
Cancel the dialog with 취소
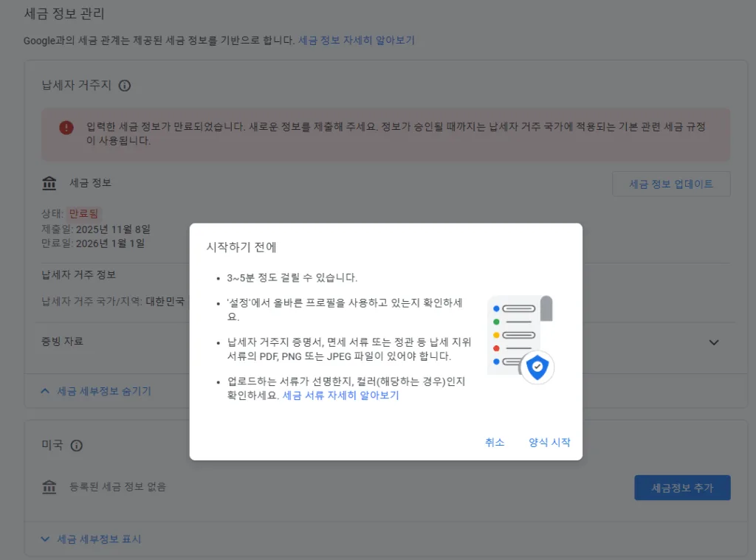pyautogui.click(x=495, y=442)
